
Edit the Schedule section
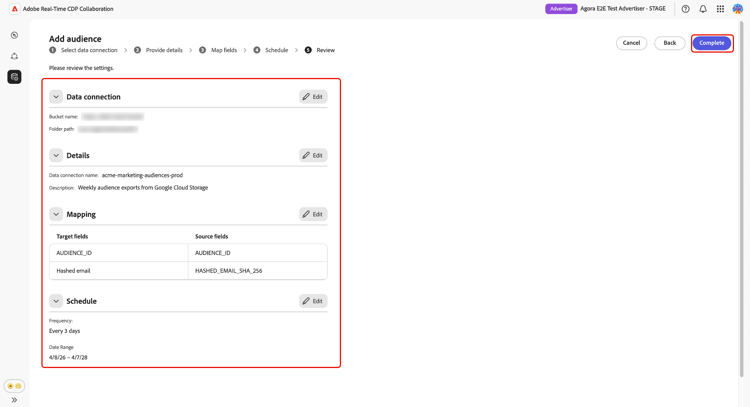click(313, 301)
